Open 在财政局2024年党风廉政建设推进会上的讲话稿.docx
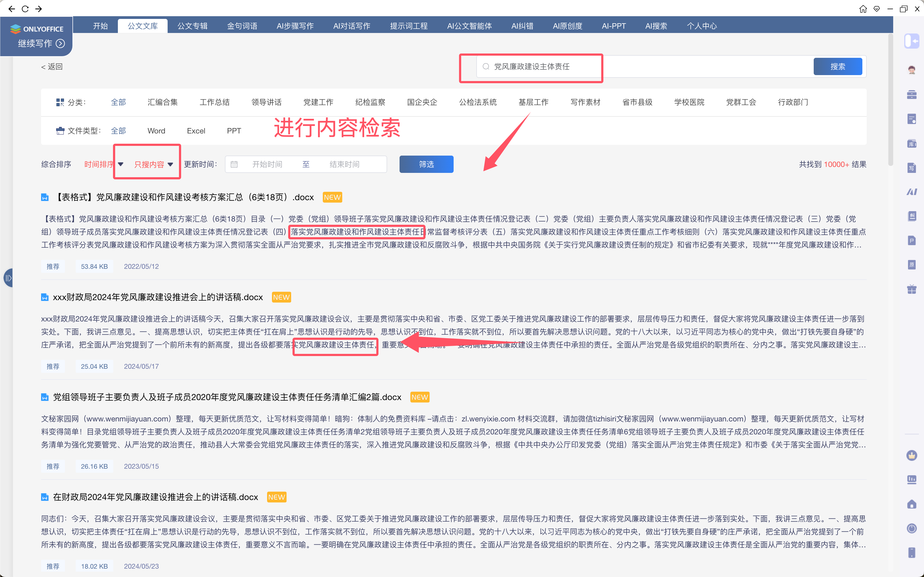 pyautogui.click(x=155, y=497)
